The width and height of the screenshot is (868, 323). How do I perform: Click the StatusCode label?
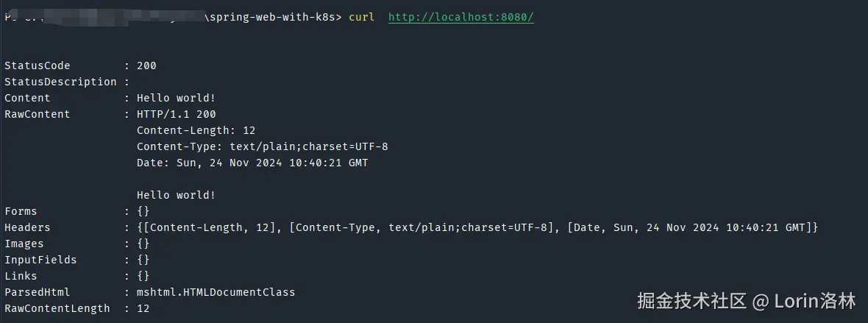(x=38, y=65)
